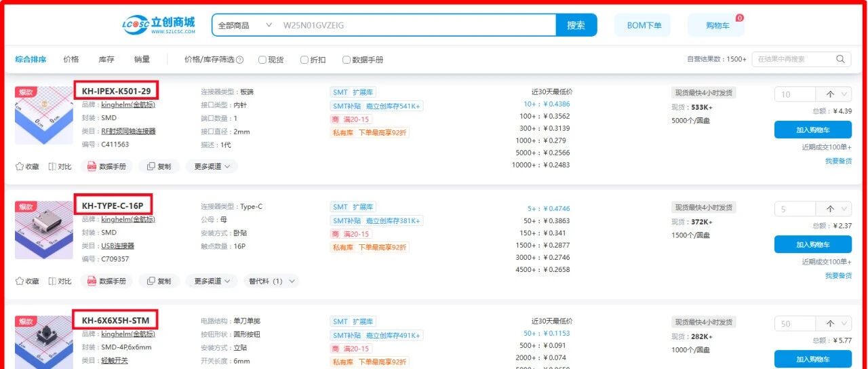Sort results by 销量
868x369 pixels.
pos(142,60)
